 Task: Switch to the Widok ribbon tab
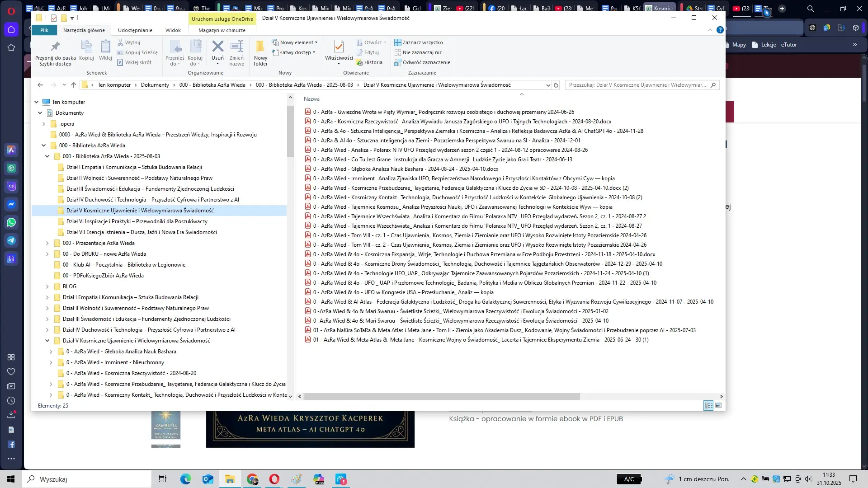pyautogui.click(x=173, y=30)
